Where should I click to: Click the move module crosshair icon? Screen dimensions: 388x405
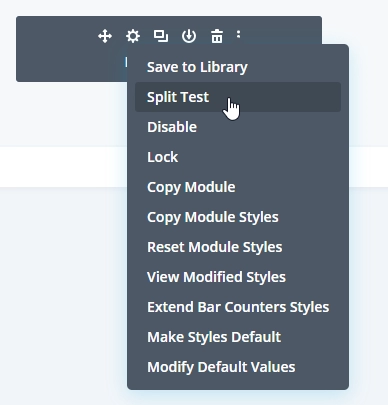point(105,36)
